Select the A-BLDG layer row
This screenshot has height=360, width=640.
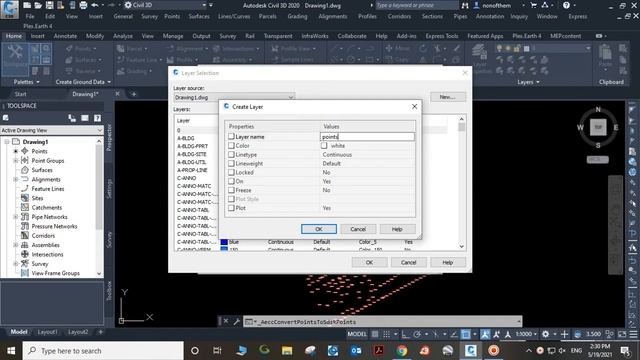pos(186,138)
